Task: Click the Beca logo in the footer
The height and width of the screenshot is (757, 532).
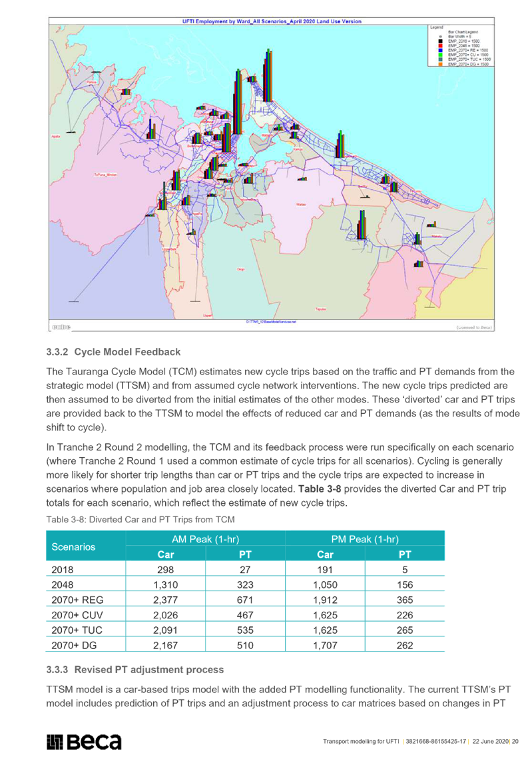Action: 83,742
